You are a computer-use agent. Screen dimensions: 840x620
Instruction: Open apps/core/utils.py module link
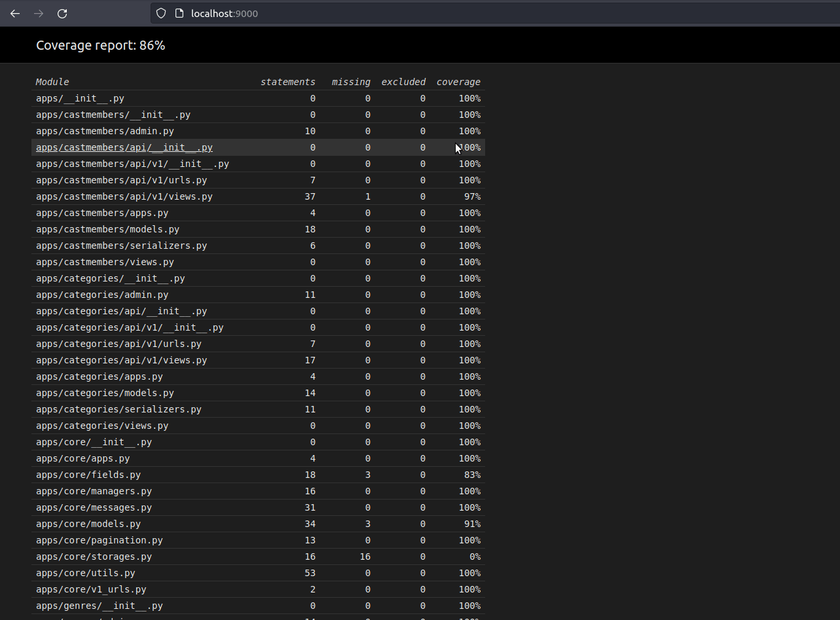point(86,573)
